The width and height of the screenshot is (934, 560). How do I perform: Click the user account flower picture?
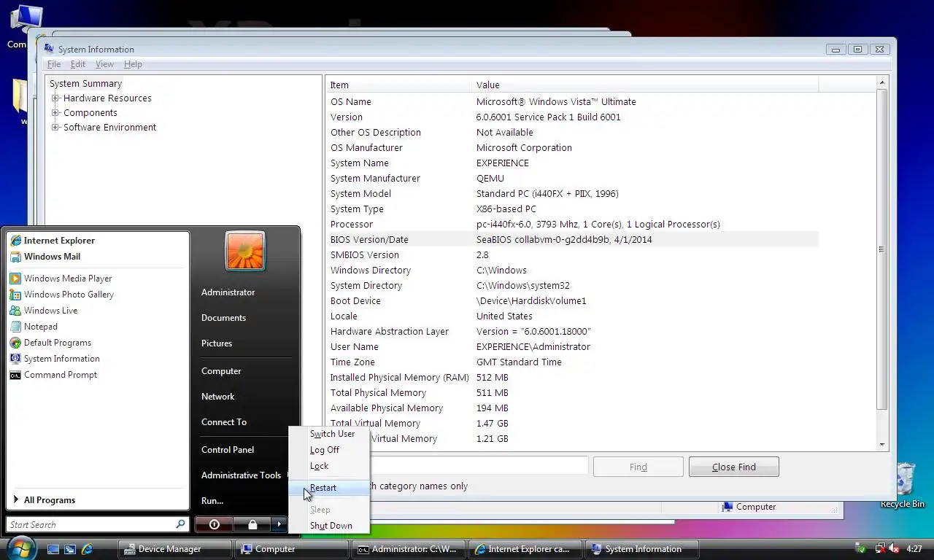click(245, 251)
